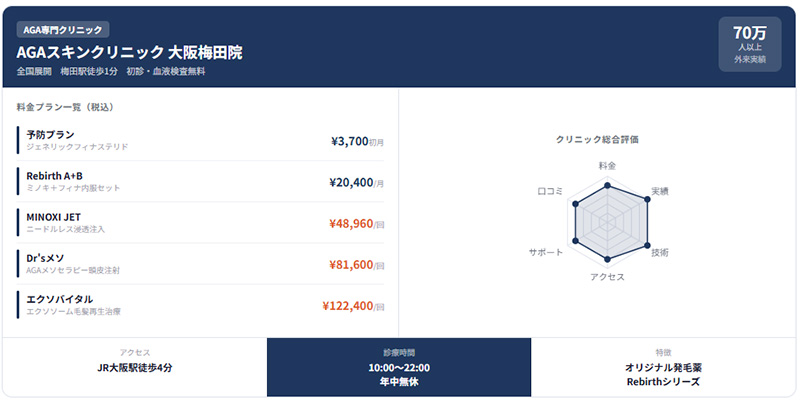The width and height of the screenshot is (800, 401).
Task: Click the center of the radar chart
Action: [x=608, y=222]
